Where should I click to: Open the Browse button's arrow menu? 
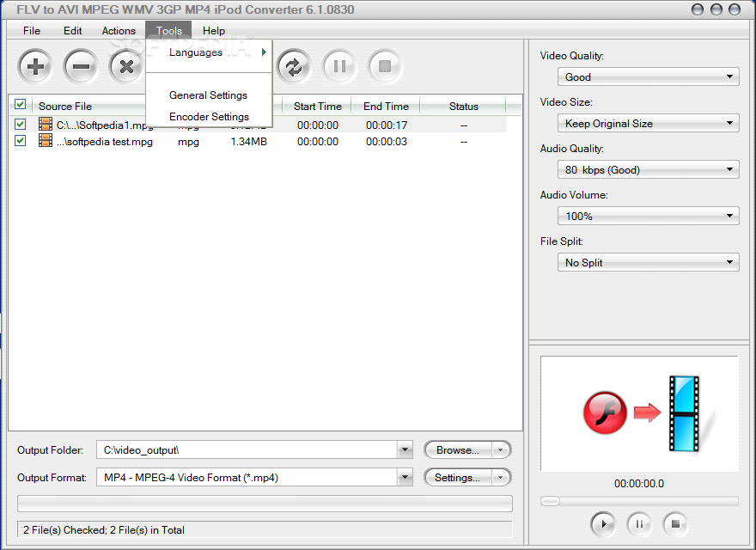501,450
